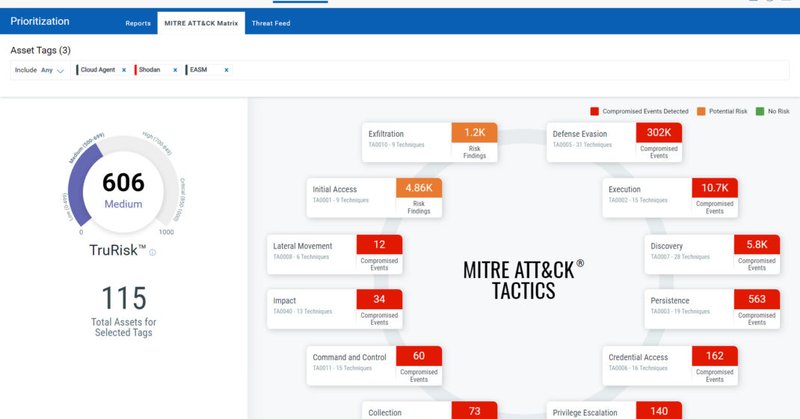Click the Prioritization header title
The height and width of the screenshot is (419, 800).
click(x=40, y=21)
